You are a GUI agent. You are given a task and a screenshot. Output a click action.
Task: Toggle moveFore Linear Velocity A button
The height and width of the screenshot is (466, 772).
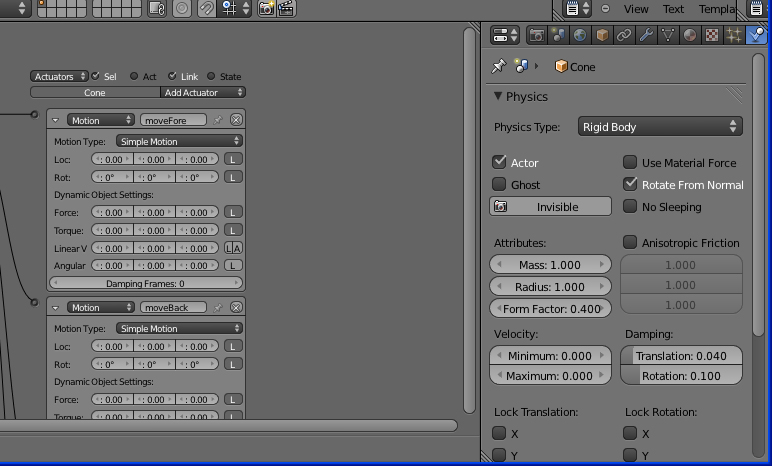coord(238,248)
